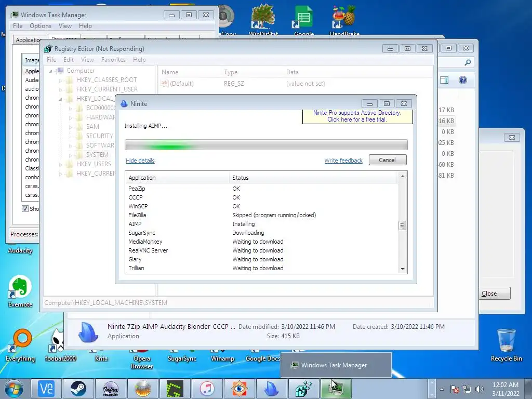Open the volume speaker tray icon

click(480, 389)
